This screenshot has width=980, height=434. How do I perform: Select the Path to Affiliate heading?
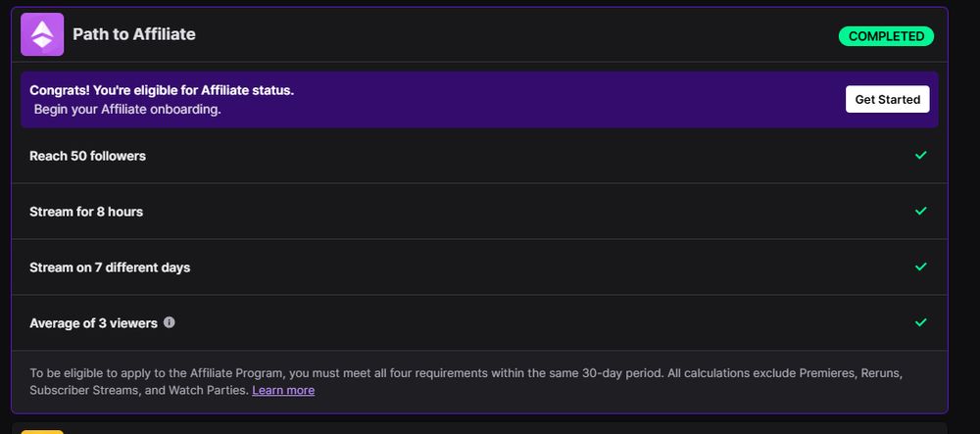coord(134,34)
